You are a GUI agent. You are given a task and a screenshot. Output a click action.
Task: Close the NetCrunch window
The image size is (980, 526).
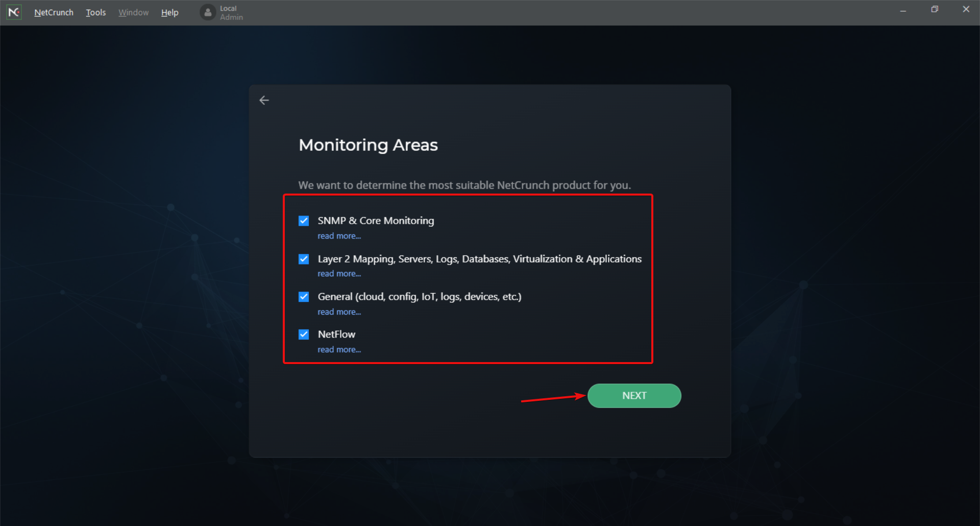click(x=966, y=9)
